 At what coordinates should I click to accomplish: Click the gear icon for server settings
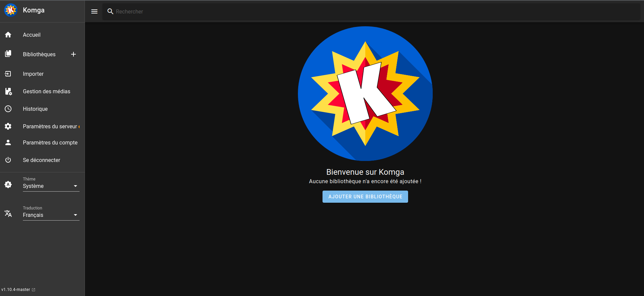coord(8,126)
